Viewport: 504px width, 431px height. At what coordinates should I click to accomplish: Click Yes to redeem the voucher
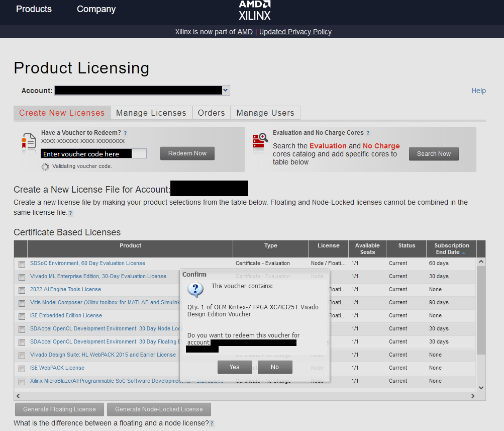point(235,367)
